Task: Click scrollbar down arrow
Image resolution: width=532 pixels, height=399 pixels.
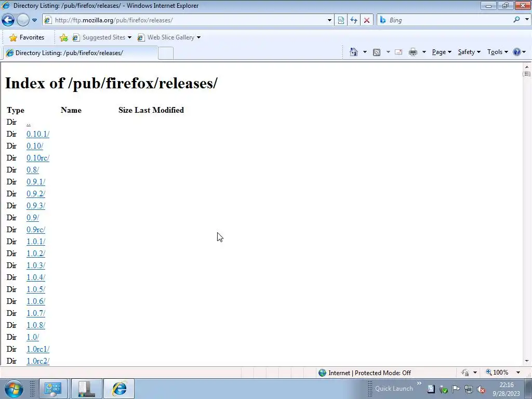Action: click(527, 362)
